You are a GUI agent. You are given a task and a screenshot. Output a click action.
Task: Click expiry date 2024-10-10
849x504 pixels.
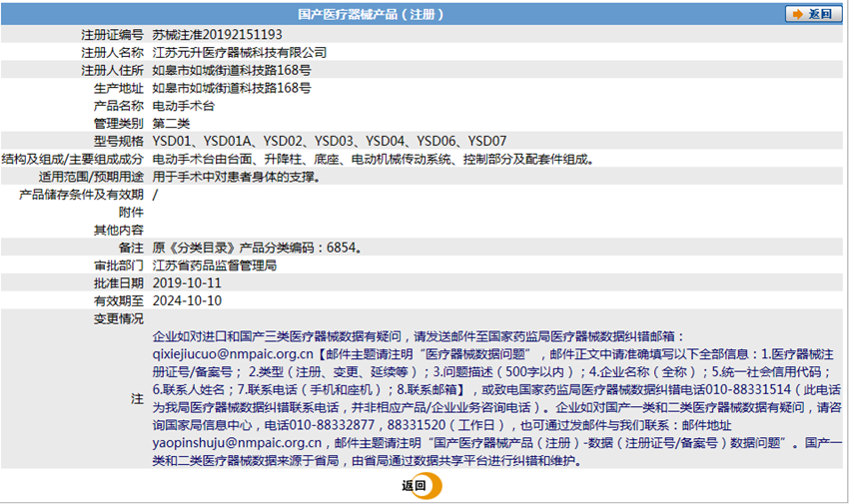[187, 301]
